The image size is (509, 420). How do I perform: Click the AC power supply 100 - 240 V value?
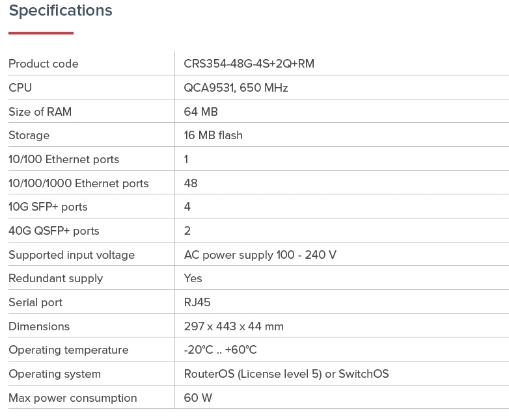[x=260, y=255]
